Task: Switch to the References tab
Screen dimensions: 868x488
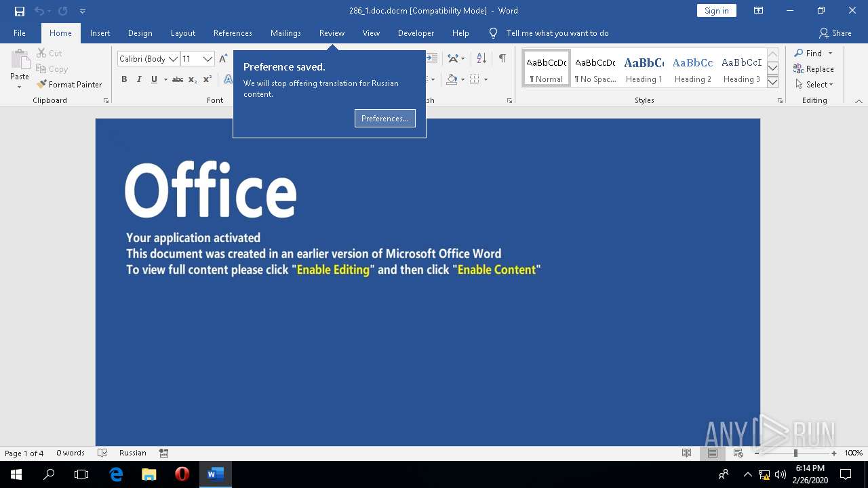Action: 233,33
